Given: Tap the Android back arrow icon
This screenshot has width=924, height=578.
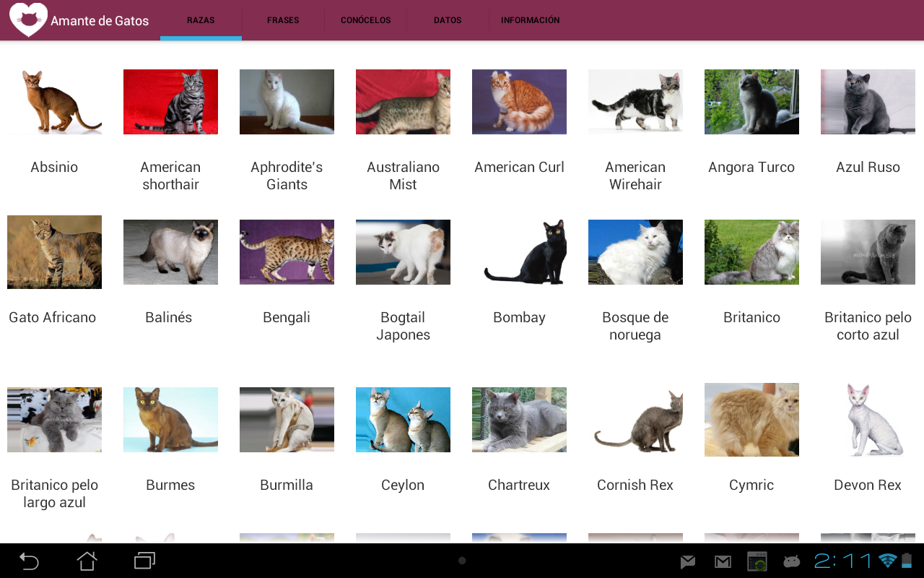Looking at the screenshot, I should point(29,561).
